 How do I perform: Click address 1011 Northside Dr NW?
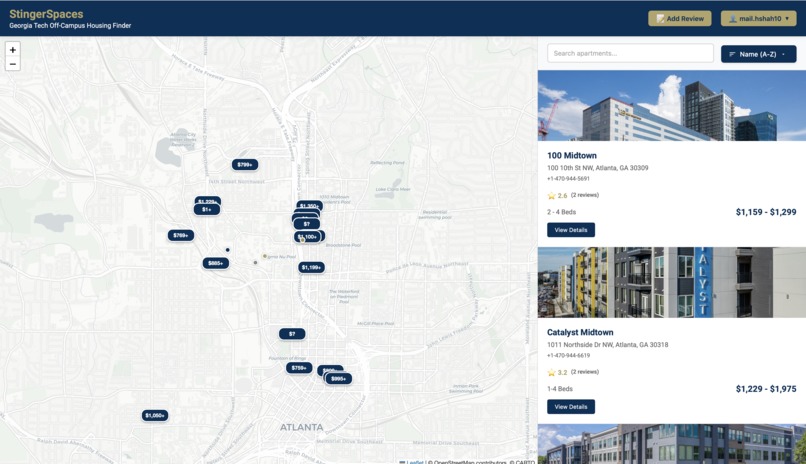(608, 344)
